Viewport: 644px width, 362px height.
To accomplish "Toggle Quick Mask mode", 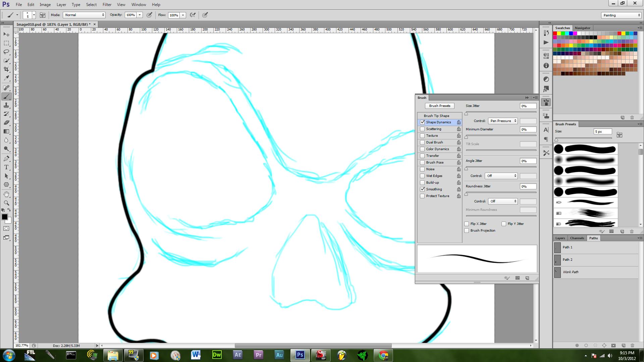I will (x=6, y=229).
